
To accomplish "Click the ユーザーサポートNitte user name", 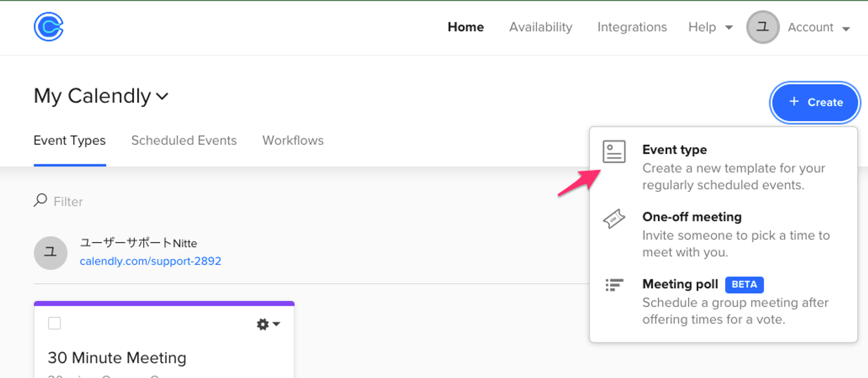I will (138, 243).
